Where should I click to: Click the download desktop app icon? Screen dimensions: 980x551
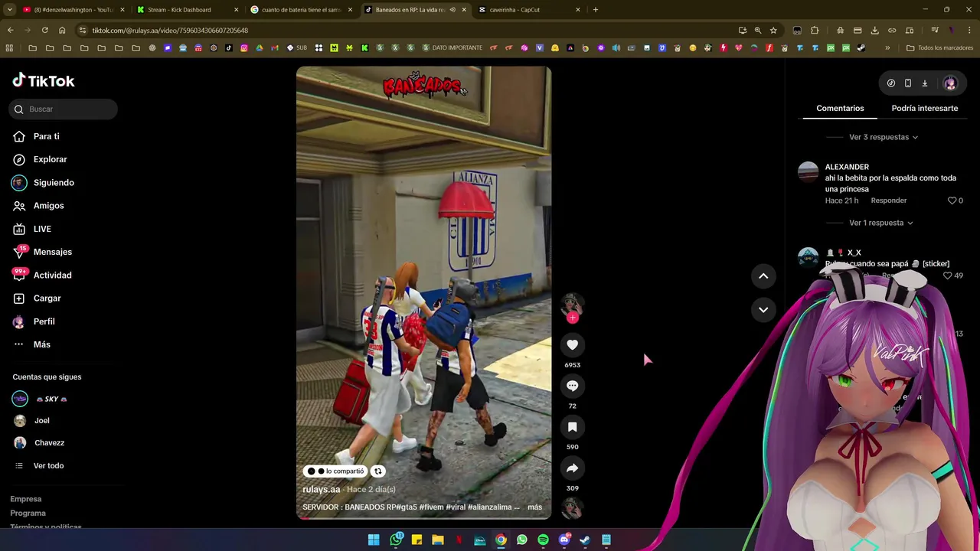[x=925, y=83]
